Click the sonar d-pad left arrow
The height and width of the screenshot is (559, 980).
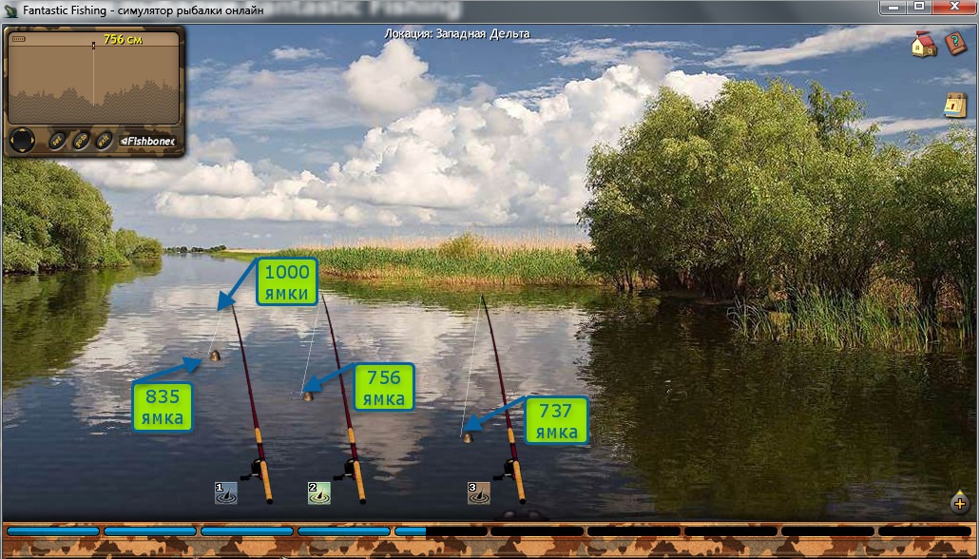click(13, 141)
